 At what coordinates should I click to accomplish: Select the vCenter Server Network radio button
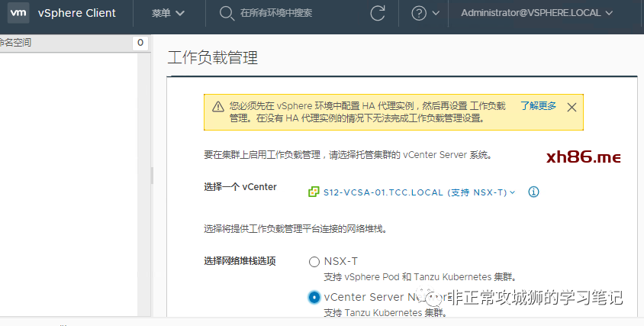point(314,297)
